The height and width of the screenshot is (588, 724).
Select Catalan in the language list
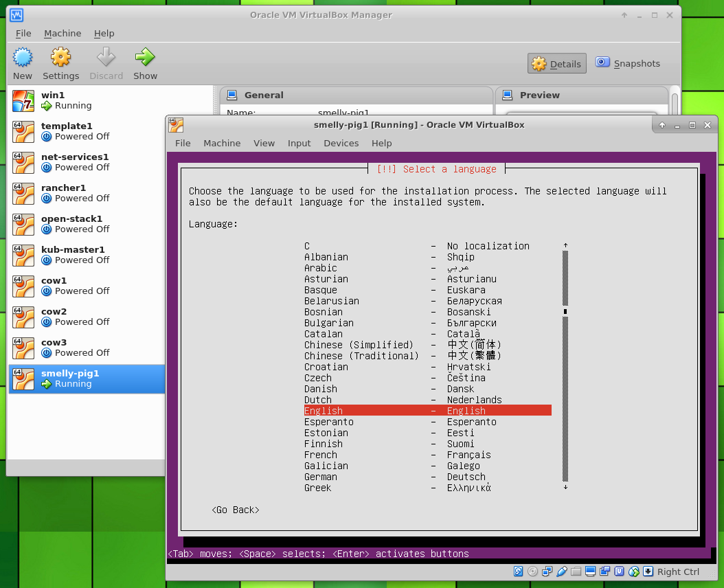[x=427, y=334]
